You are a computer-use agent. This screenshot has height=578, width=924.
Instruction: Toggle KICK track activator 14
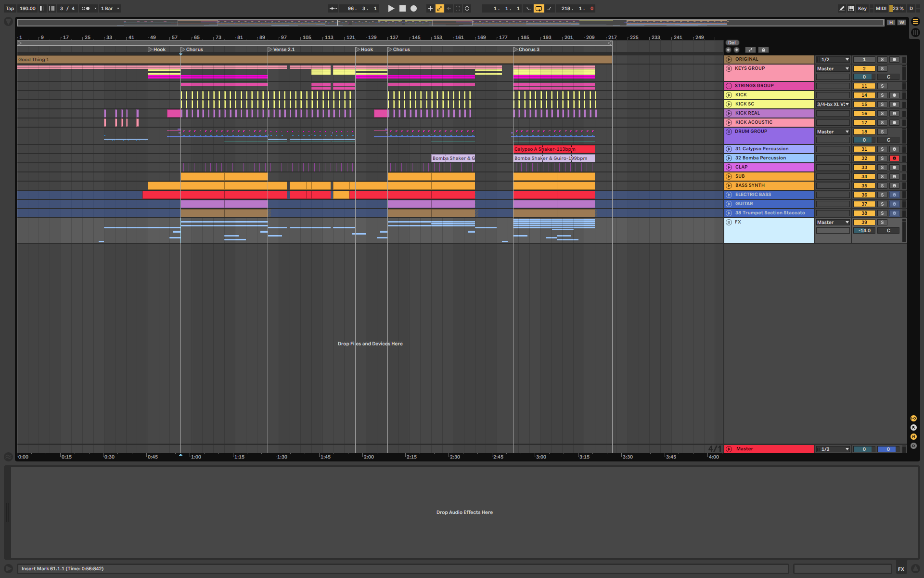click(x=864, y=95)
